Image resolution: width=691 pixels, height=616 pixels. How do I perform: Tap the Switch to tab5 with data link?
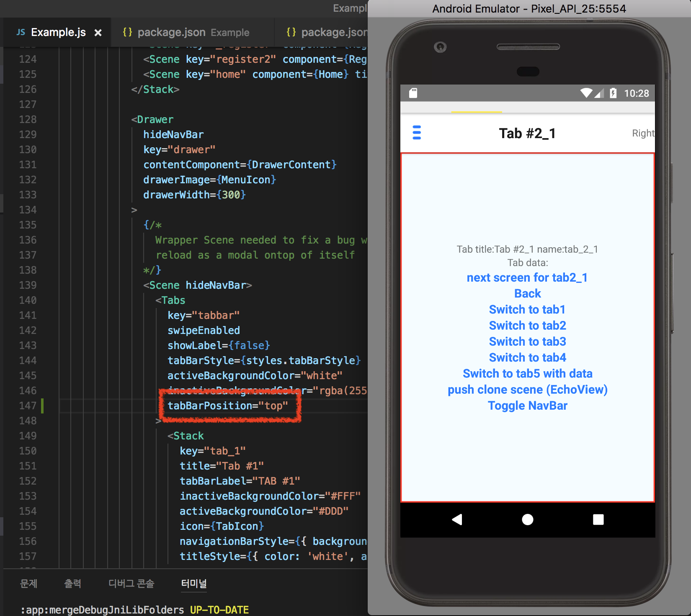click(x=527, y=373)
